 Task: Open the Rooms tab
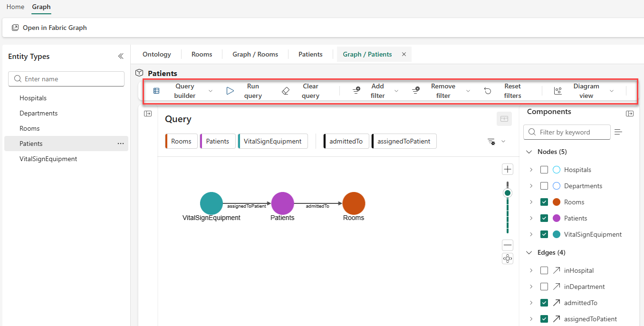pos(202,54)
